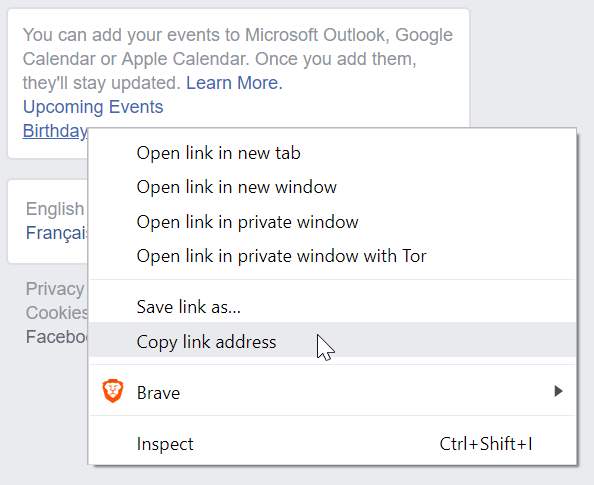Click the Ctrl+Shift+I shortcut label
This screenshot has width=594, height=485.
(x=486, y=444)
